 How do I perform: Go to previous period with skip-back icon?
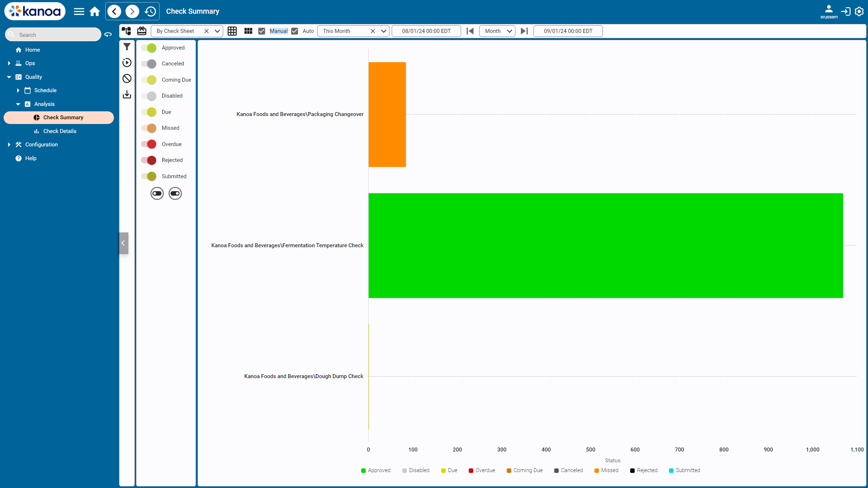(470, 31)
